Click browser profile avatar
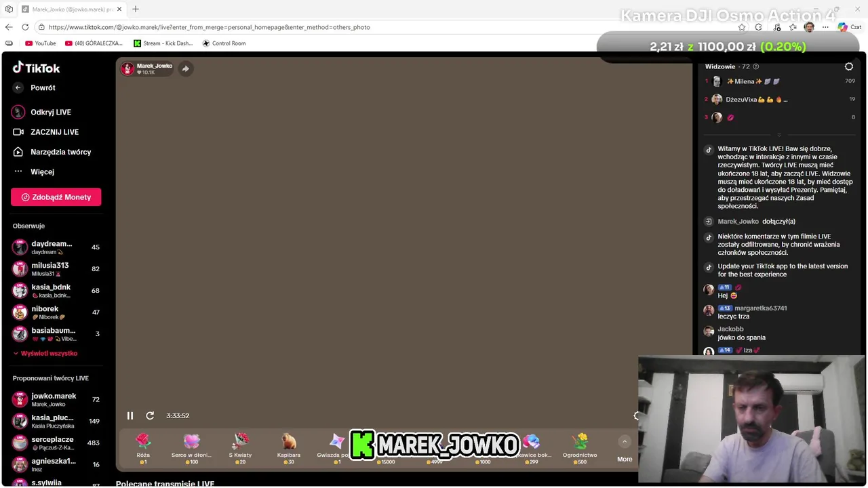Viewport: 868px width, 488px height. [x=809, y=27]
